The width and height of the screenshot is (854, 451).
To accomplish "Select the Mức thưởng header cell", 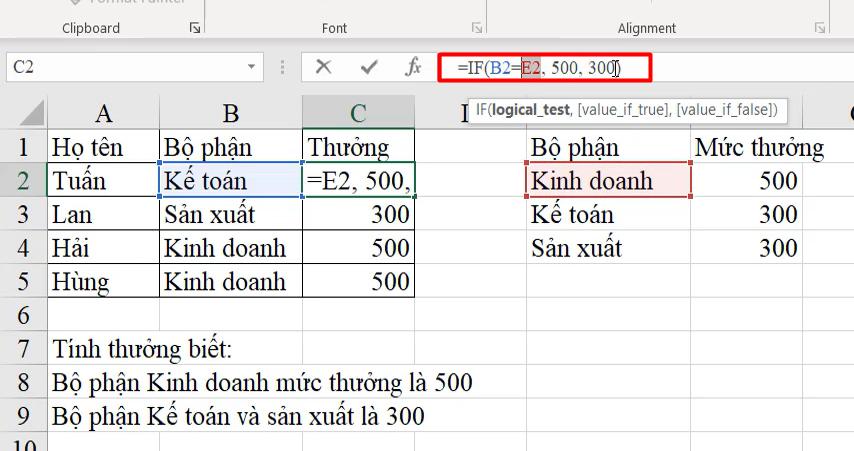I will click(x=758, y=148).
